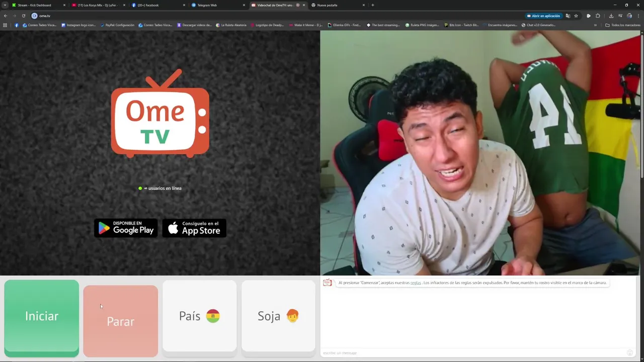This screenshot has height=362, width=644.
Task: Open the Chat v2.0 Generado bookmark
Action: (x=538, y=25)
